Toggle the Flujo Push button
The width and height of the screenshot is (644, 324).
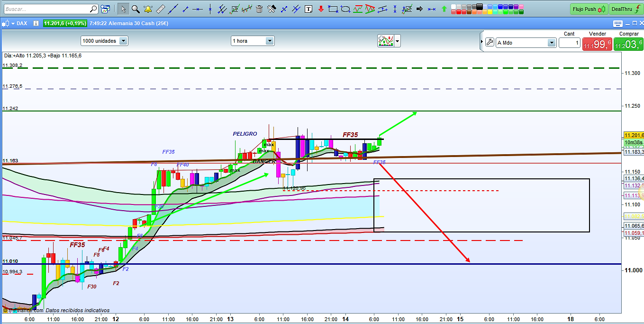coord(589,9)
